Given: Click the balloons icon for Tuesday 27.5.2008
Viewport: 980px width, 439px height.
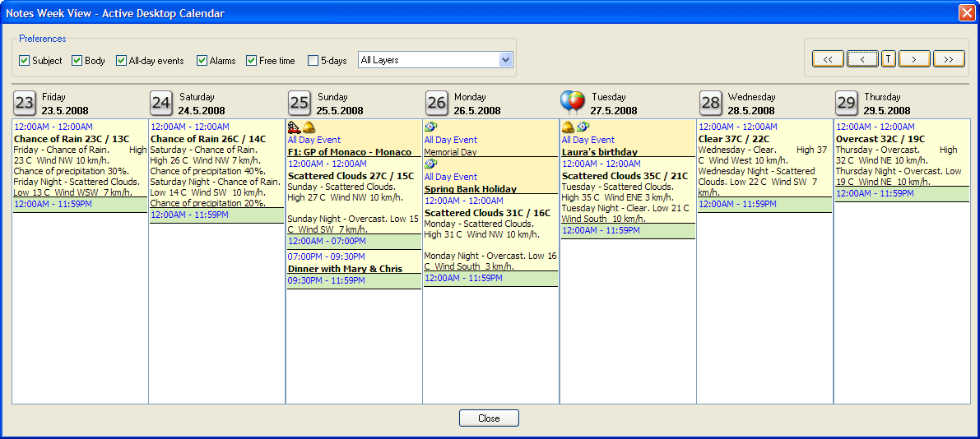Looking at the screenshot, I should 572,103.
